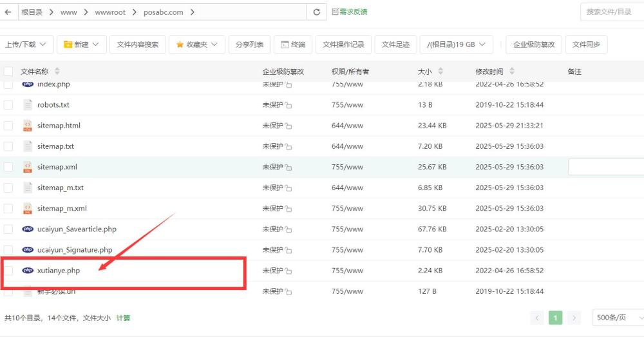644x337 pixels.
Task: Expand the /(根目录)19 GB disk dropdown
Action: click(x=456, y=44)
